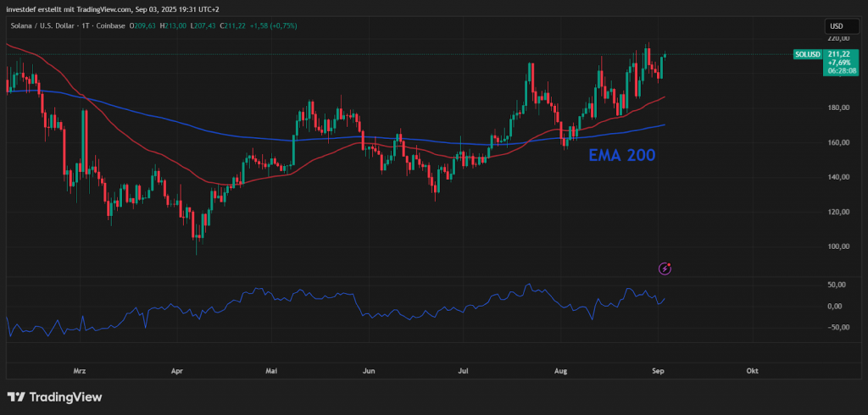
Task: Click the 100,00 price scale level
Action: 837,246
